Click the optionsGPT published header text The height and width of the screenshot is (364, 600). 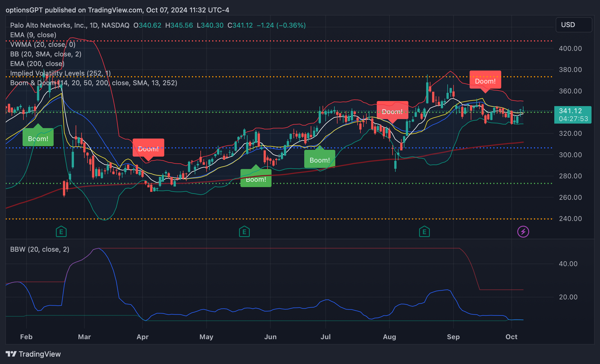click(x=117, y=10)
